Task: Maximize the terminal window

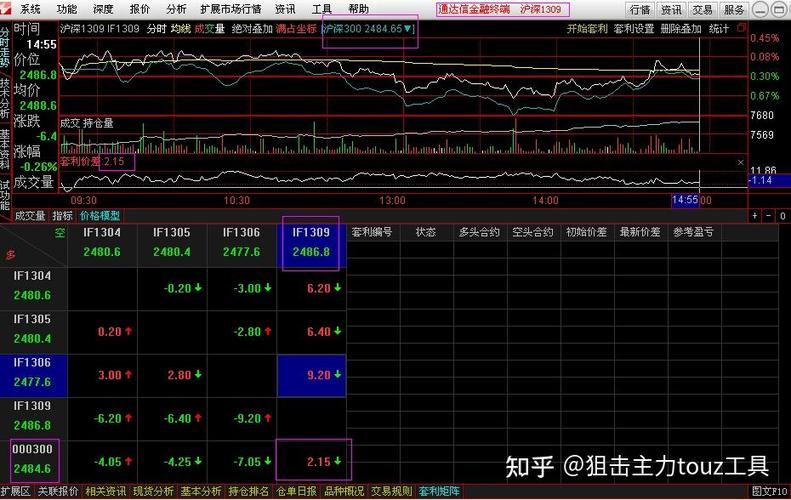Action: click(x=777, y=9)
